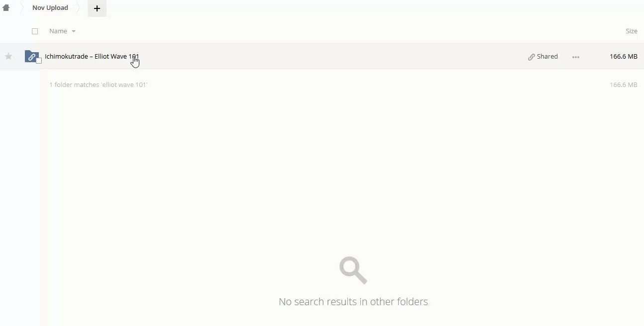Sort the list by the Size column
Viewport: 644px width, 326px height.
[632, 31]
